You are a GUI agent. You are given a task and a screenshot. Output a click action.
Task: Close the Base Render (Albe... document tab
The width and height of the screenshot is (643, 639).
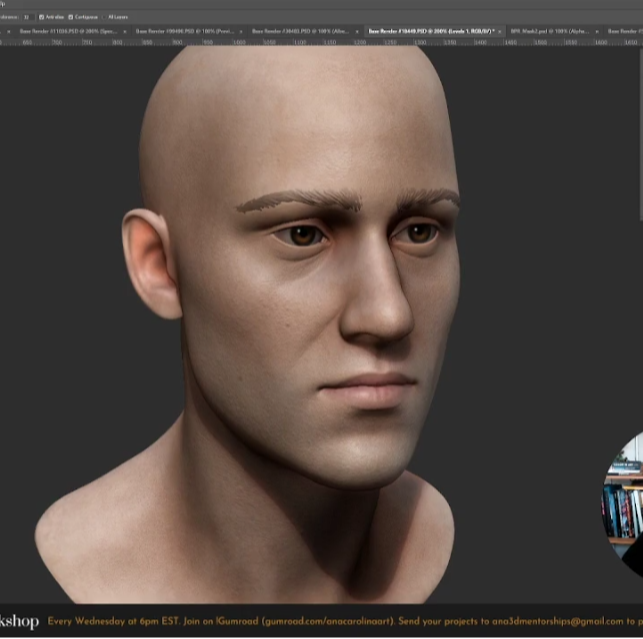tap(357, 32)
